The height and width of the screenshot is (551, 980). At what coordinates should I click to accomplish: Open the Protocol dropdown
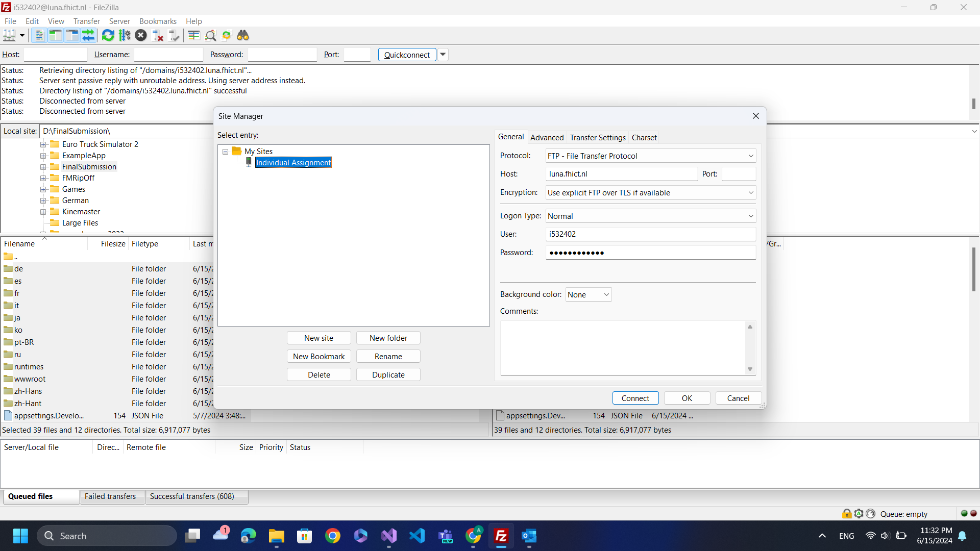(650, 156)
